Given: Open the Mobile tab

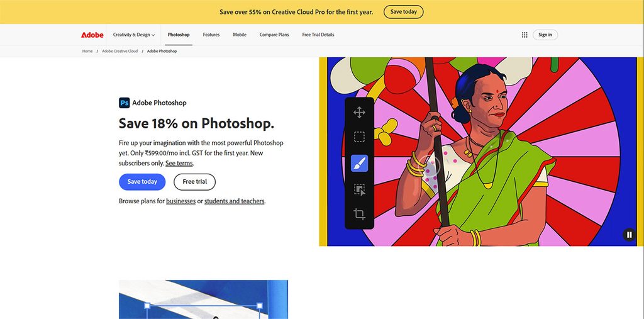Looking at the screenshot, I should tap(240, 35).
